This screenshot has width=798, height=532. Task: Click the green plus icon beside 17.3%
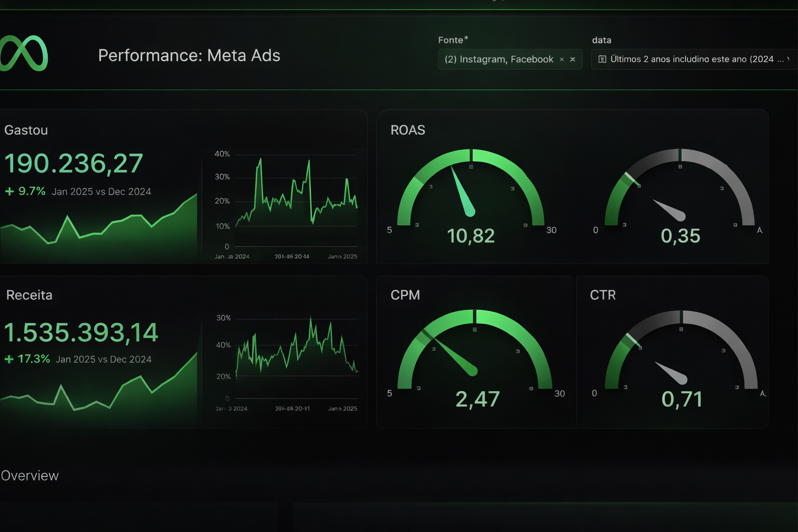pos(9,359)
